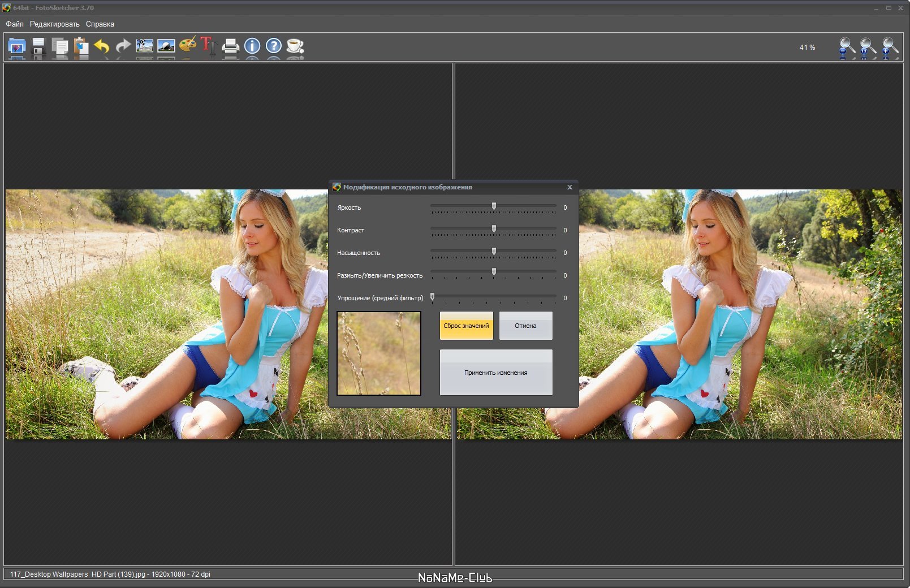Click the Отмена button
The width and height of the screenshot is (910, 588).
point(525,326)
